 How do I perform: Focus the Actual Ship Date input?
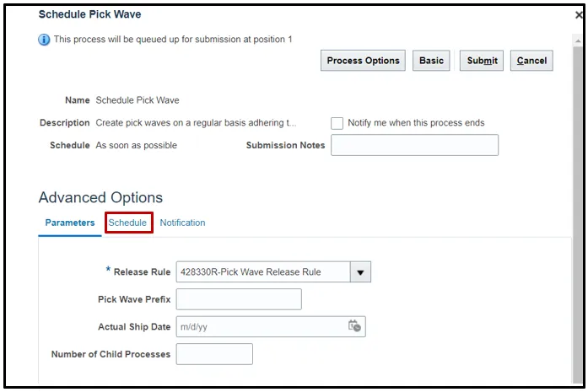point(260,326)
